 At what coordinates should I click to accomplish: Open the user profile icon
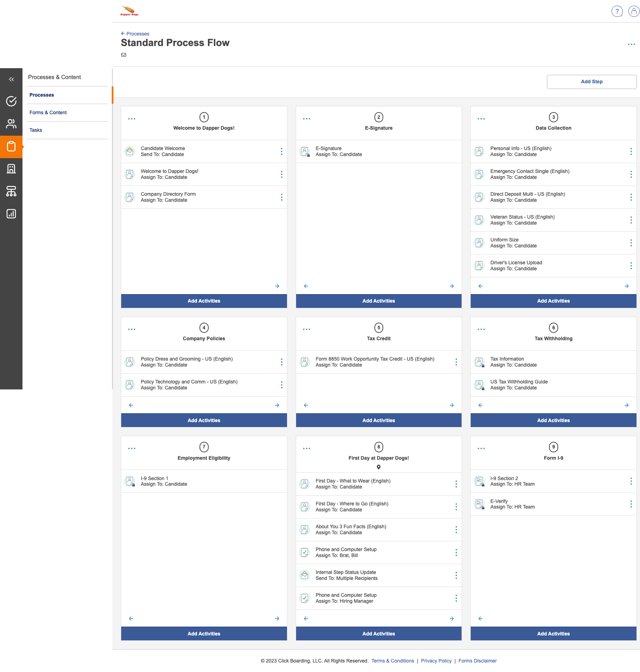[x=633, y=11]
